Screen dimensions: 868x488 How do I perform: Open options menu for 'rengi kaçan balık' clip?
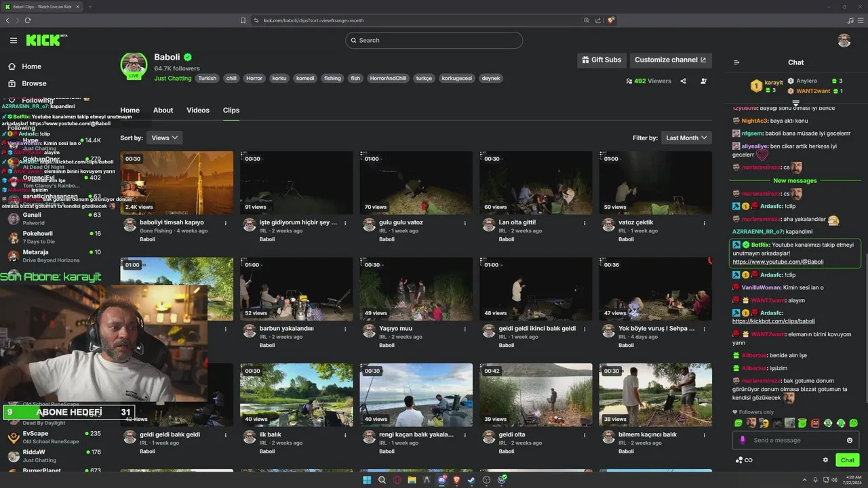465,435
